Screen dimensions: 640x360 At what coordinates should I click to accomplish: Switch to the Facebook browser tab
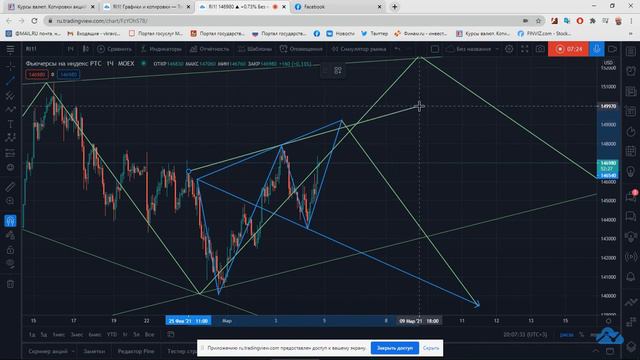(338, 7)
